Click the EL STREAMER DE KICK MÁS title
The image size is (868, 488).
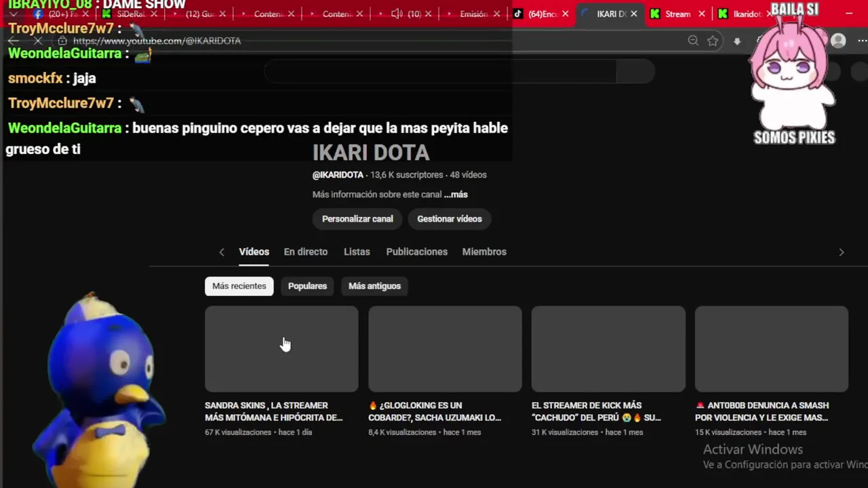597,411
